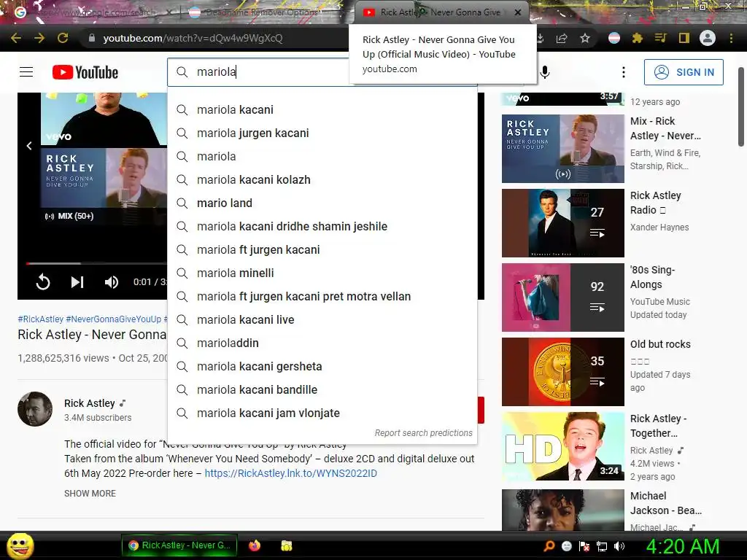The width and height of the screenshot is (747, 560).
Task: Replay the video with replay icon
Action: coord(43,282)
